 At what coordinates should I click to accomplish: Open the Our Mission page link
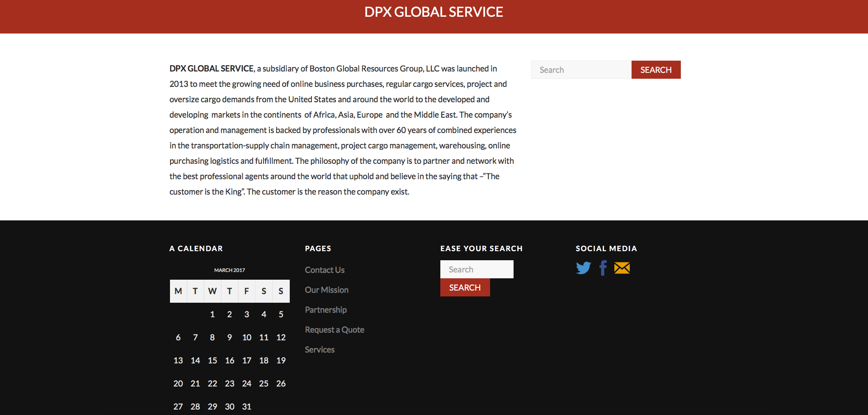point(326,290)
